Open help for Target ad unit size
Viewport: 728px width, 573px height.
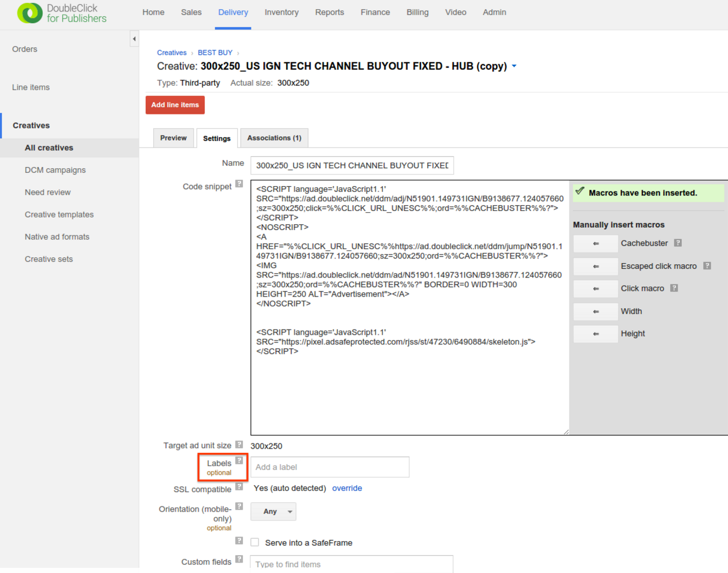tap(239, 445)
